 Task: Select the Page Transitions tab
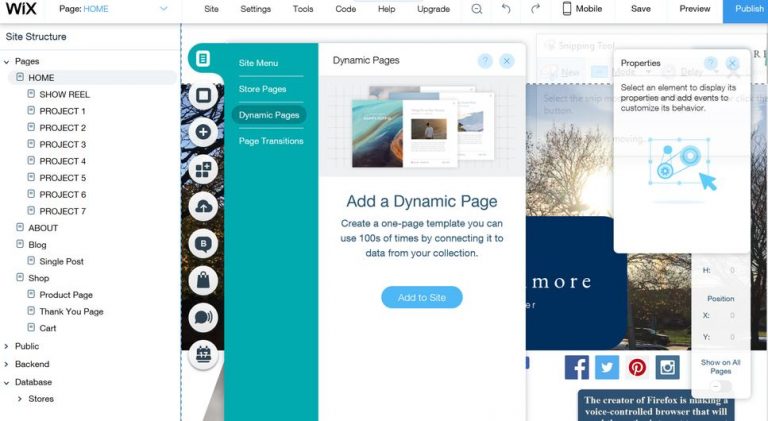click(271, 141)
